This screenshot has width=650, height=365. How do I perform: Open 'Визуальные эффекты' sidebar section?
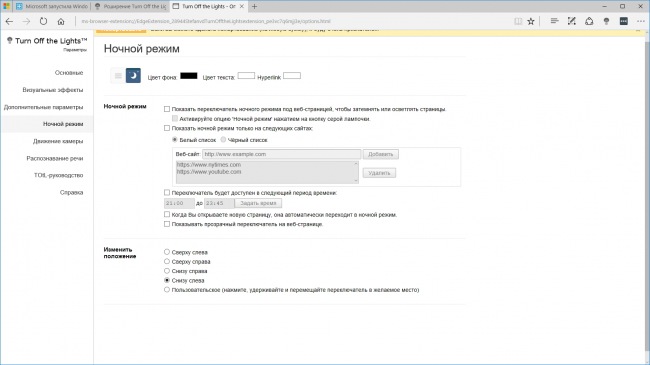(53, 90)
